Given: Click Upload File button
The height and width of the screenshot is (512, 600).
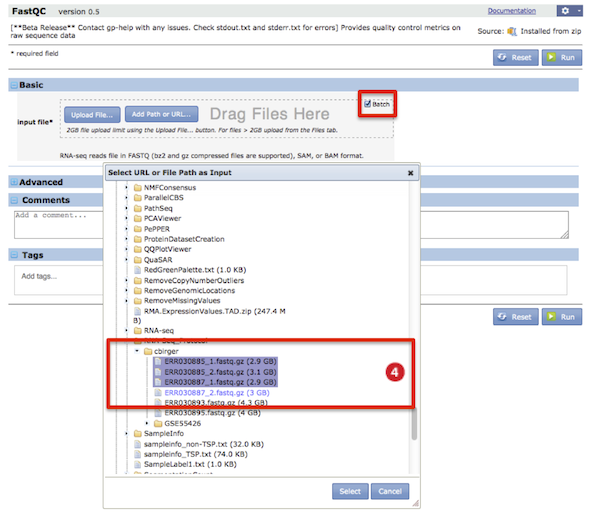Looking at the screenshot, I should point(93,116).
